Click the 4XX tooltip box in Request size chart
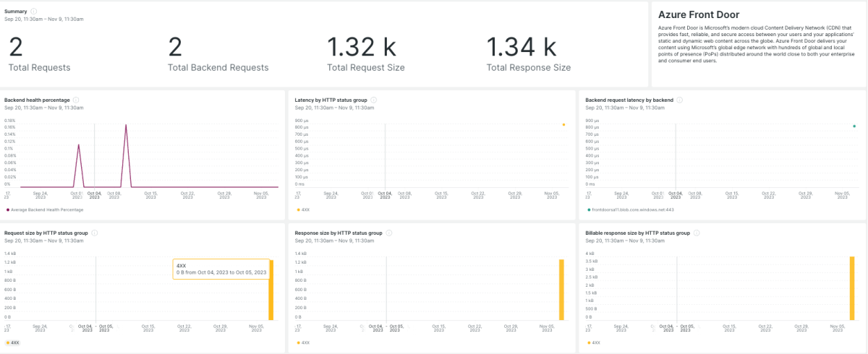 coord(221,269)
